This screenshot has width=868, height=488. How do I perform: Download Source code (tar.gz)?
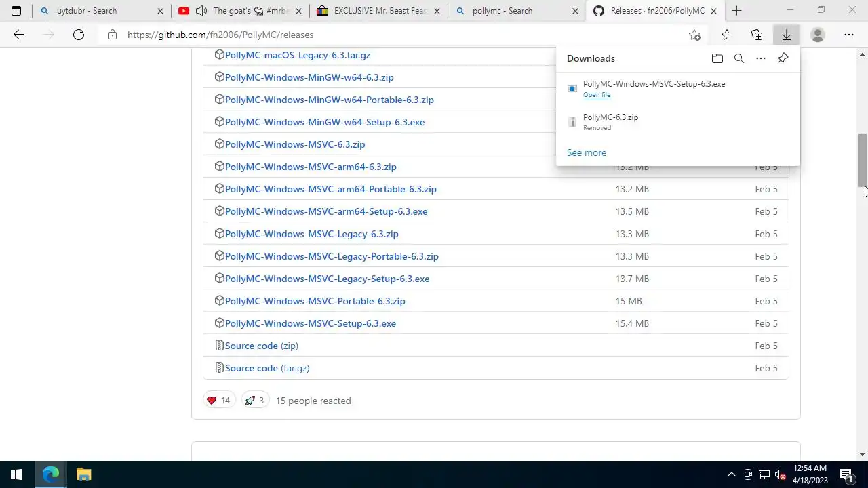(x=267, y=368)
